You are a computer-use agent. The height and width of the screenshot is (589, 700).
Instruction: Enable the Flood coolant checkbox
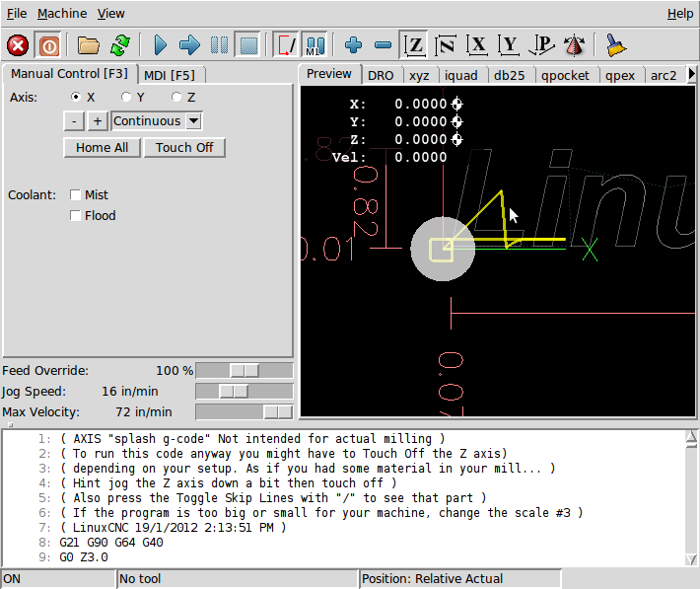click(76, 216)
